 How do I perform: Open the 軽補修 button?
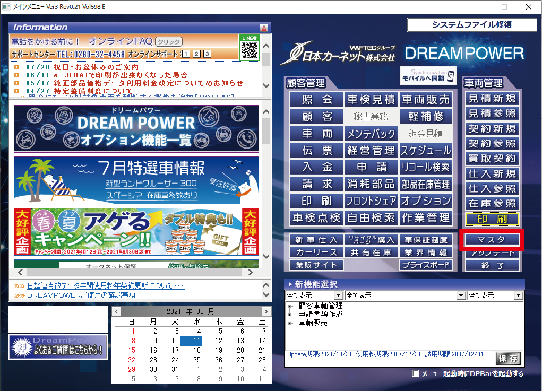point(426,116)
